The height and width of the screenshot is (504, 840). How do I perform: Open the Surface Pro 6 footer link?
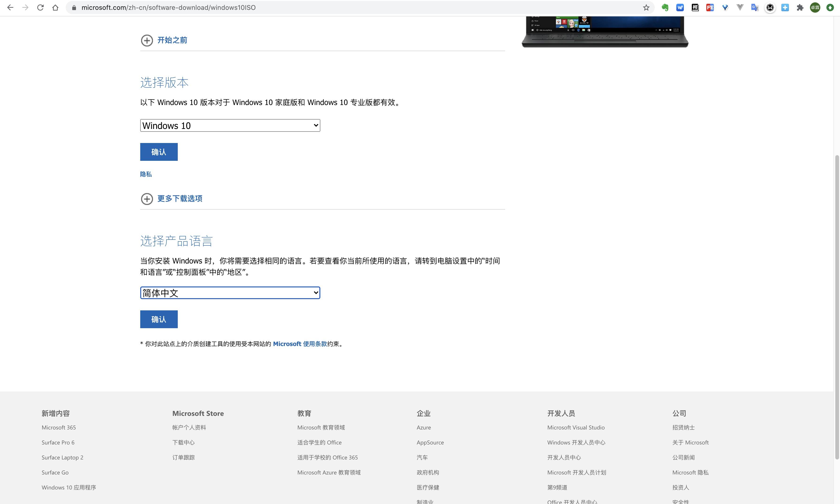point(58,443)
